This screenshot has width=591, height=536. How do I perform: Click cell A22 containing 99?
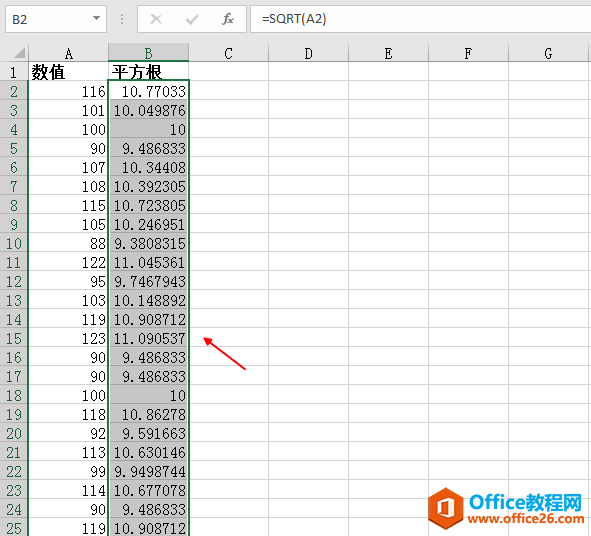[68, 471]
